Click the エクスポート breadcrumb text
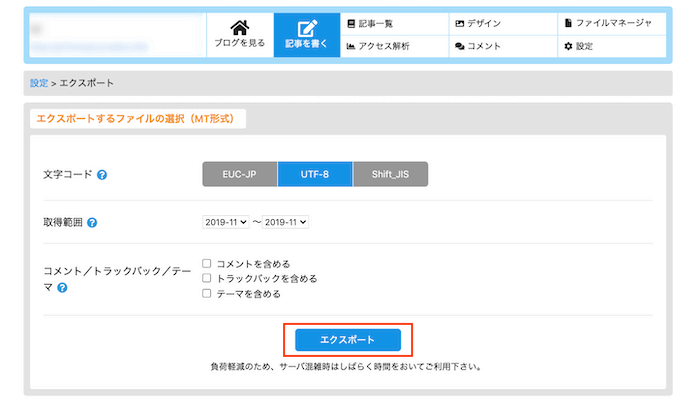 87,83
